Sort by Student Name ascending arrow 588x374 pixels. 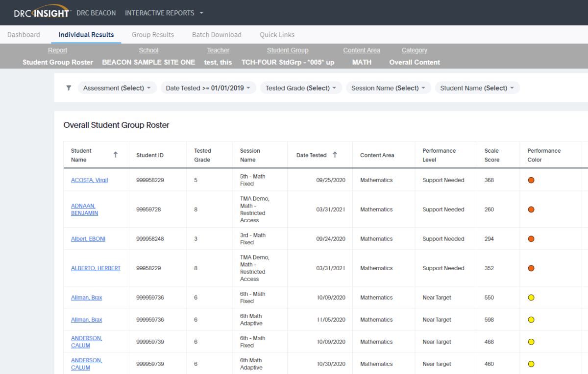[x=116, y=154]
